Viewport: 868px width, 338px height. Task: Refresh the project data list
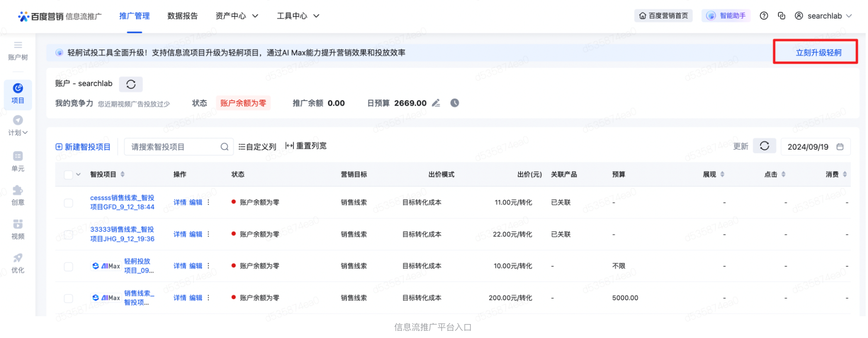(x=764, y=146)
